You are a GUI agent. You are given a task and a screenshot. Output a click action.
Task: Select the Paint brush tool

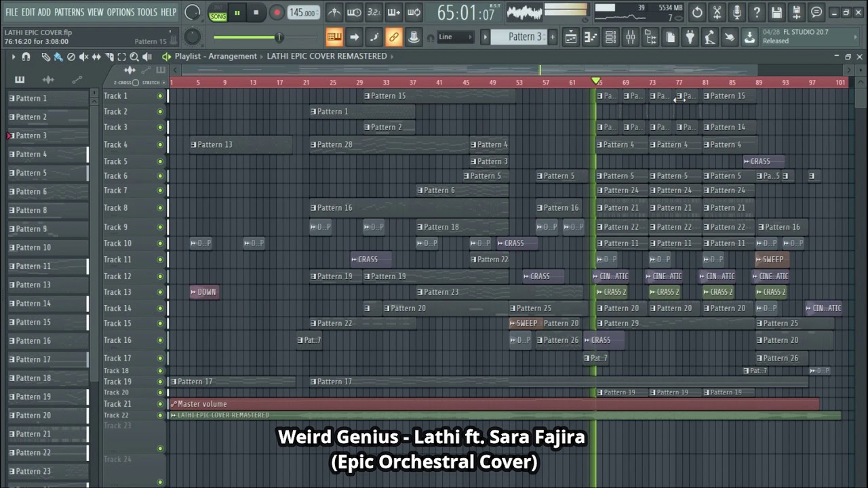58,57
